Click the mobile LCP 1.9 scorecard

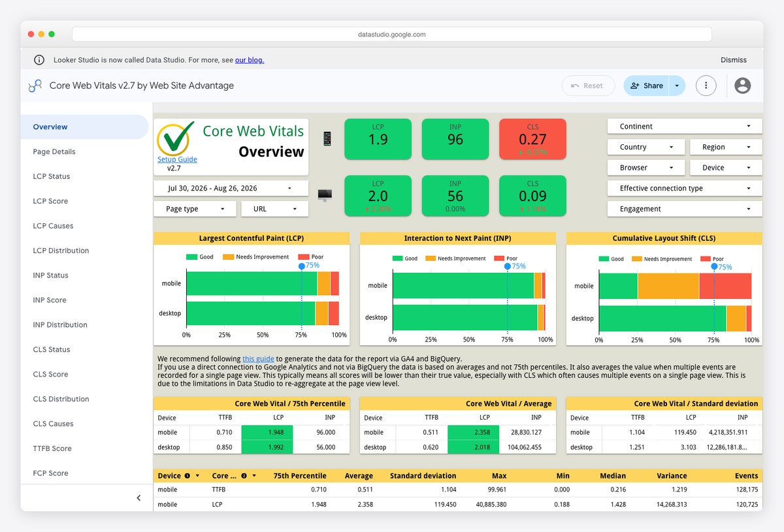tap(378, 139)
